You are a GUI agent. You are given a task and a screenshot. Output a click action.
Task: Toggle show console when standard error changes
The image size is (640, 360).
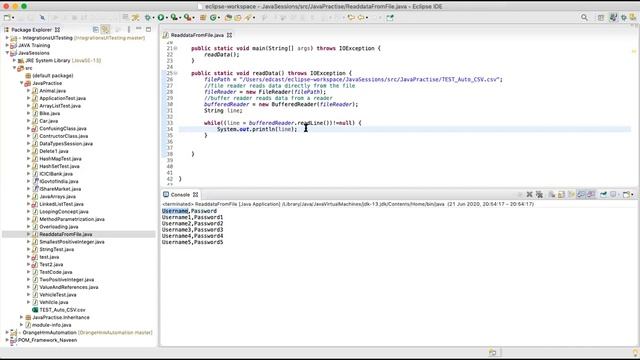pyautogui.click(x=591, y=195)
